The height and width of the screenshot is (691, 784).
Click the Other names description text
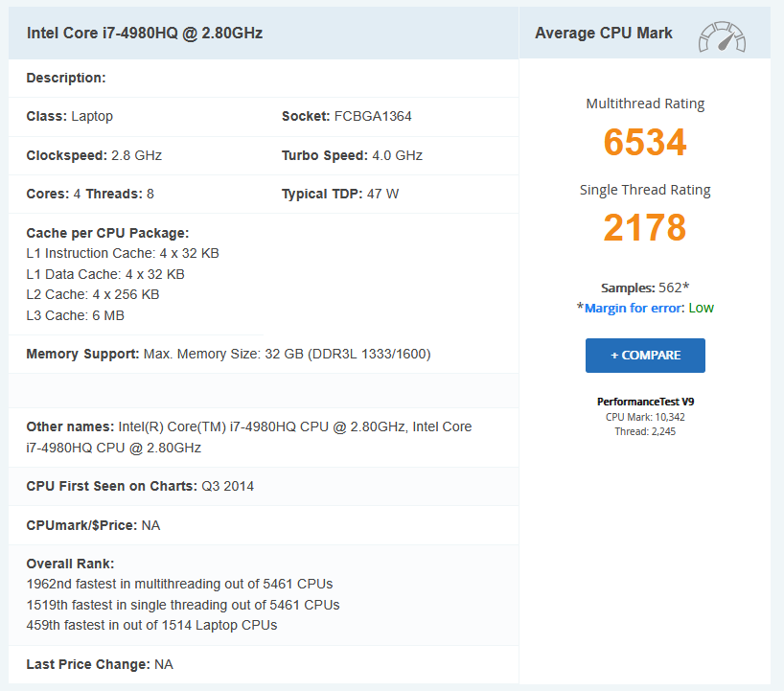point(249,437)
